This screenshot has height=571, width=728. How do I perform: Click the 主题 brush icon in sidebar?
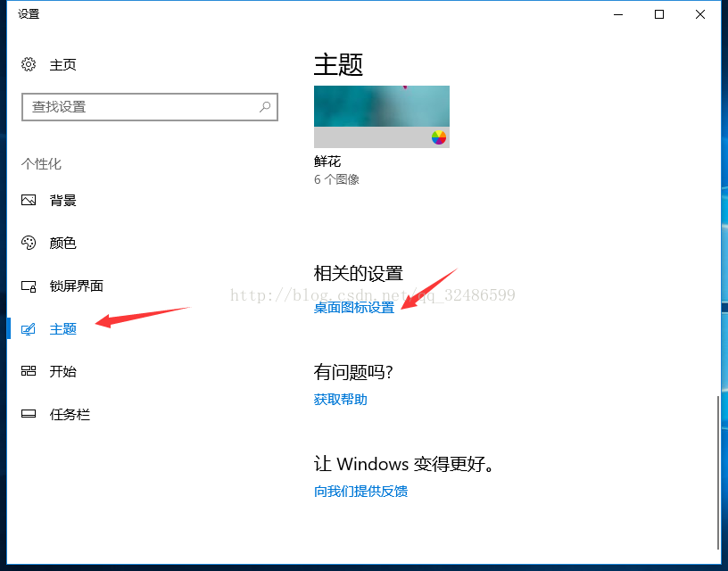(x=29, y=329)
